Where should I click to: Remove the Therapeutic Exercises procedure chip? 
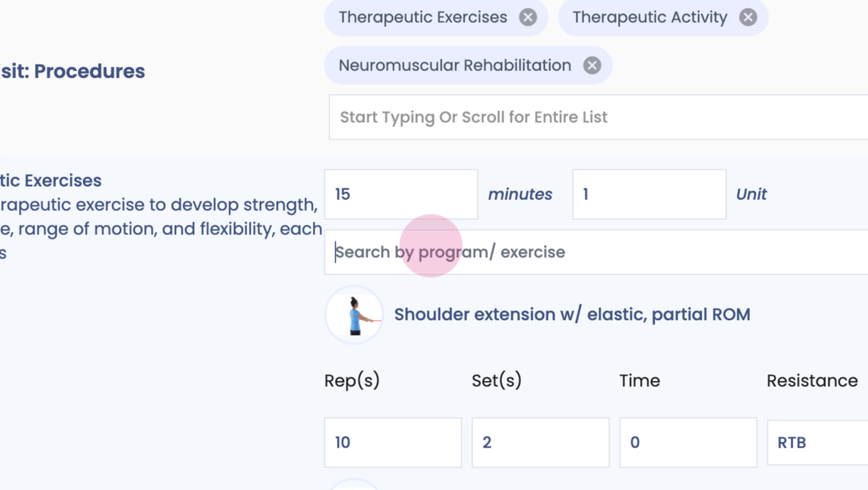[x=528, y=17]
